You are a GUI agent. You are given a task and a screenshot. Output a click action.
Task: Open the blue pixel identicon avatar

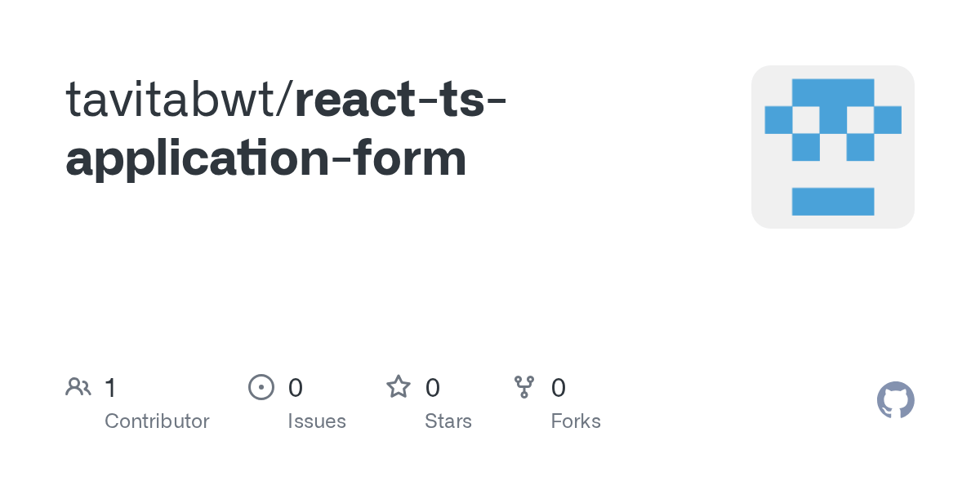click(x=832, y=147)
